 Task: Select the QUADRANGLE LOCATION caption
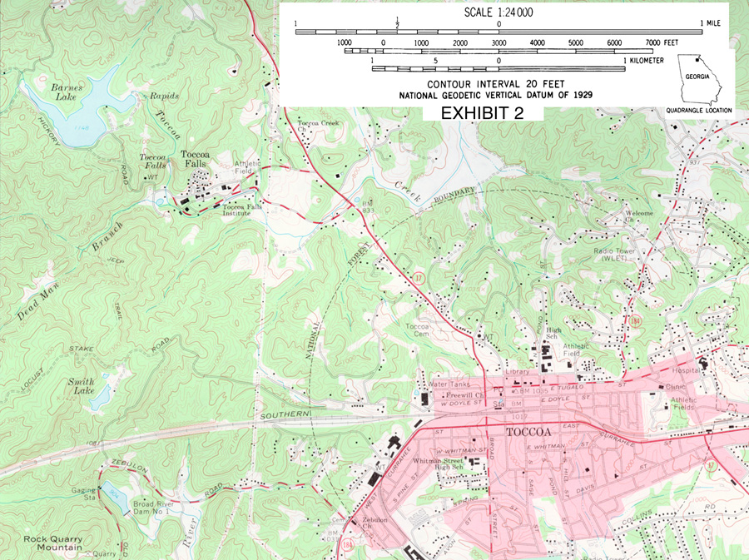(699, 111)
